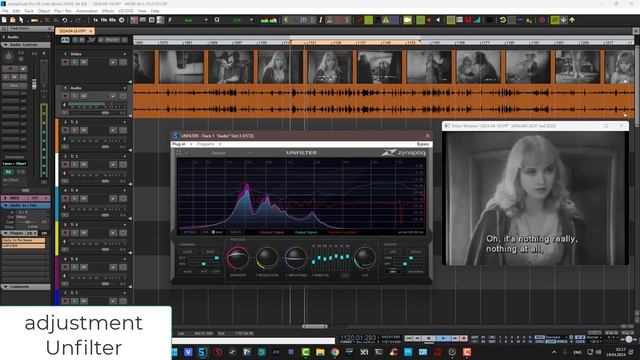Click the 10s zoom preset icon

[104, 20]
